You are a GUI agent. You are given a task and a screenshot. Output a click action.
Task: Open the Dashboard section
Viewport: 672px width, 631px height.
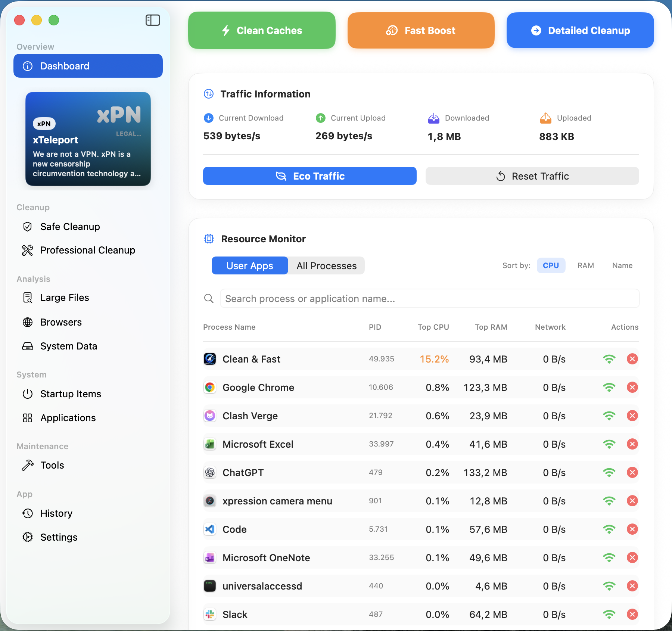coord(88,66)
